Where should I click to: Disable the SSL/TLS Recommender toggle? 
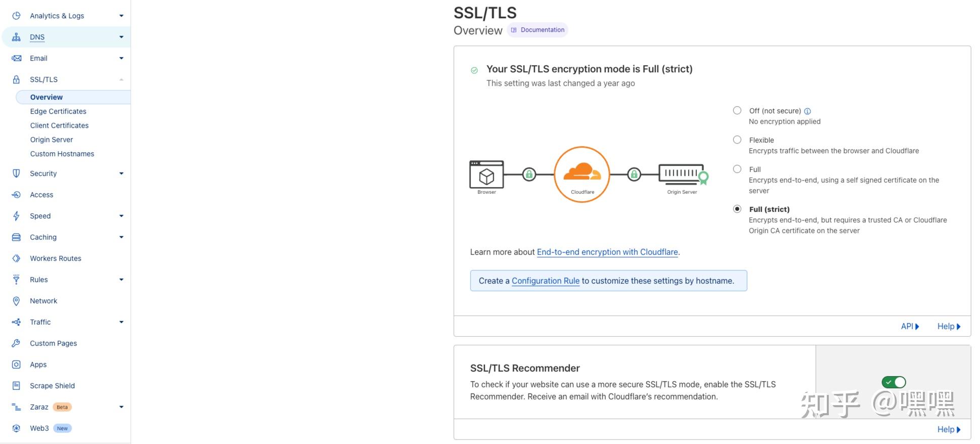[893, 382]
